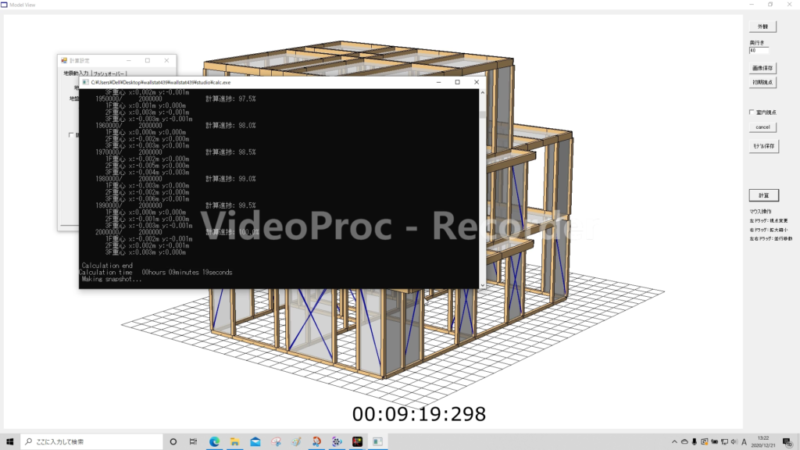Click the モデル保存 save model button
The height and width of the screenshot is (450, 800).
764,146
